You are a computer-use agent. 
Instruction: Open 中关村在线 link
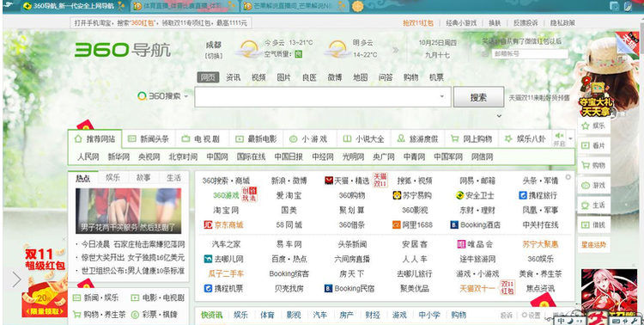(540, 225)
